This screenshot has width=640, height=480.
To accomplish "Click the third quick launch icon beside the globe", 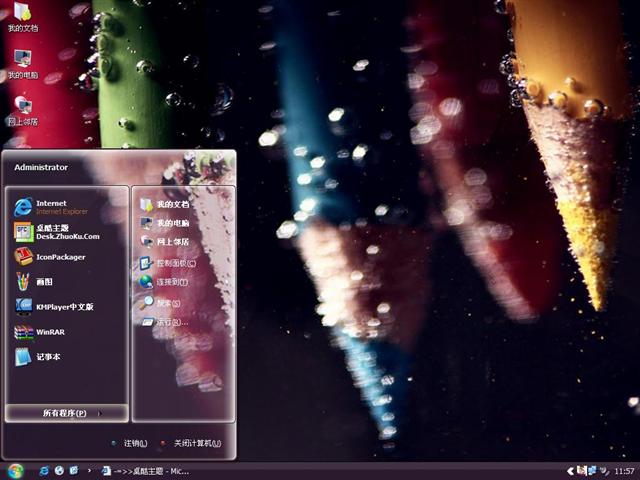I will (74, 471).
